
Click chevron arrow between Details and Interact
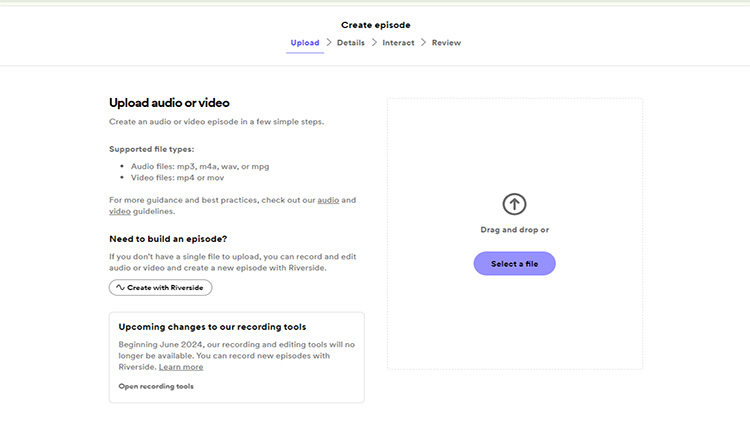(x=374, y=43)
